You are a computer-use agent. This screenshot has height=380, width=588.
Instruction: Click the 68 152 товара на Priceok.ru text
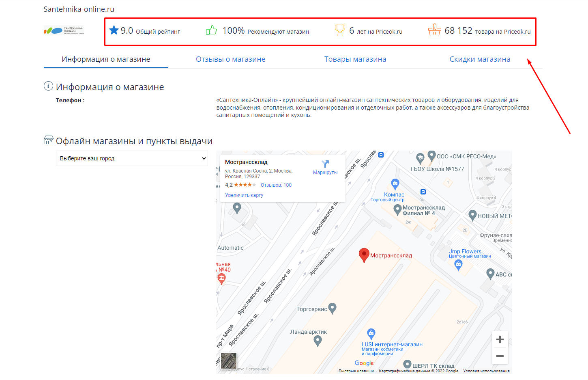[487, 31]
